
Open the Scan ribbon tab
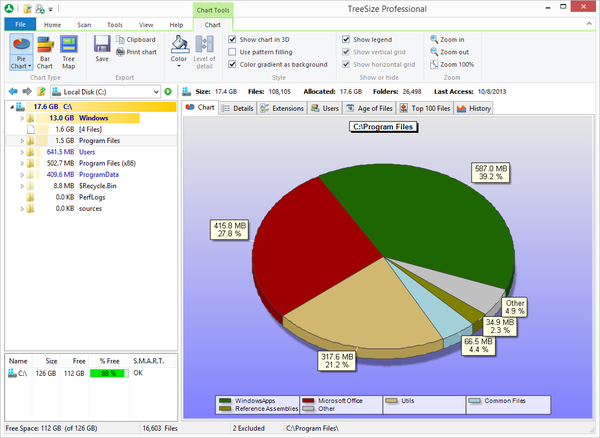click(84, 24)
